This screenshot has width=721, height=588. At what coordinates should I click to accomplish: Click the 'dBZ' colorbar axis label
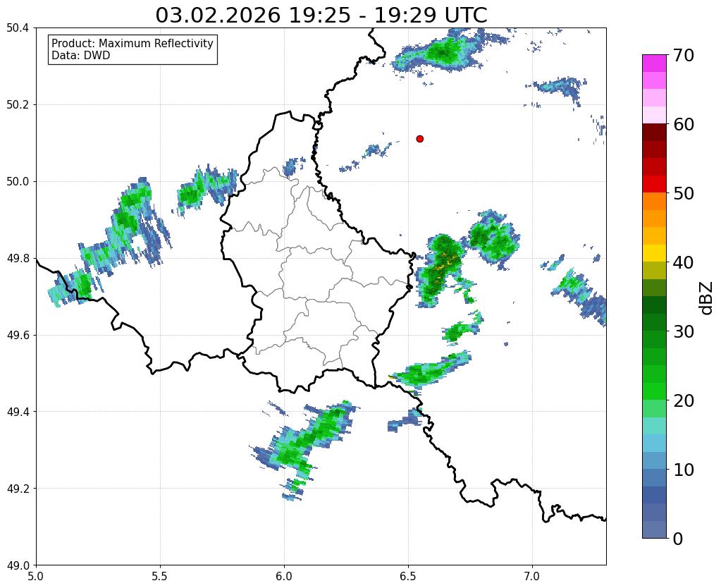pyautogui.click(x=707, y=298)
